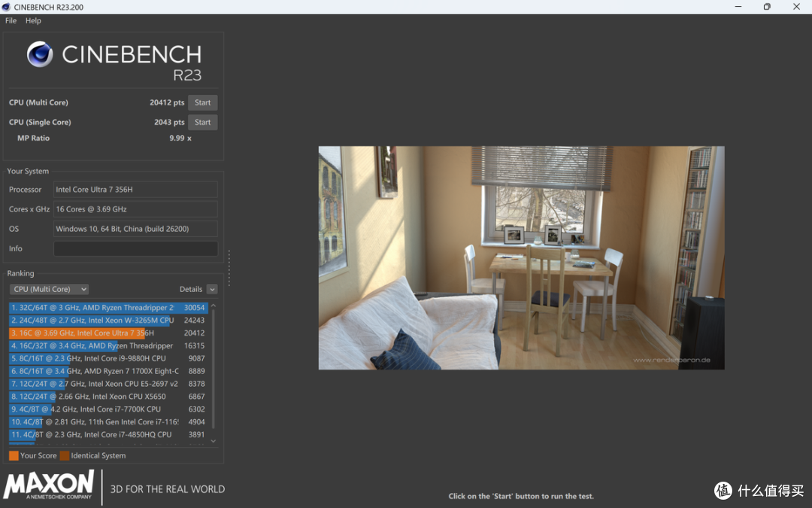Click the MAXON logo

point(49,485)
